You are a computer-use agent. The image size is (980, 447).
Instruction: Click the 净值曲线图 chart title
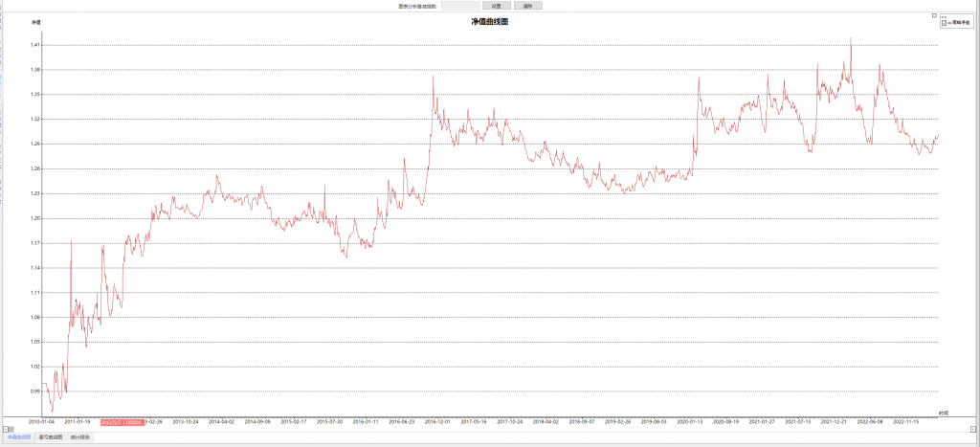pyautogui.click(x=489, y=21)
